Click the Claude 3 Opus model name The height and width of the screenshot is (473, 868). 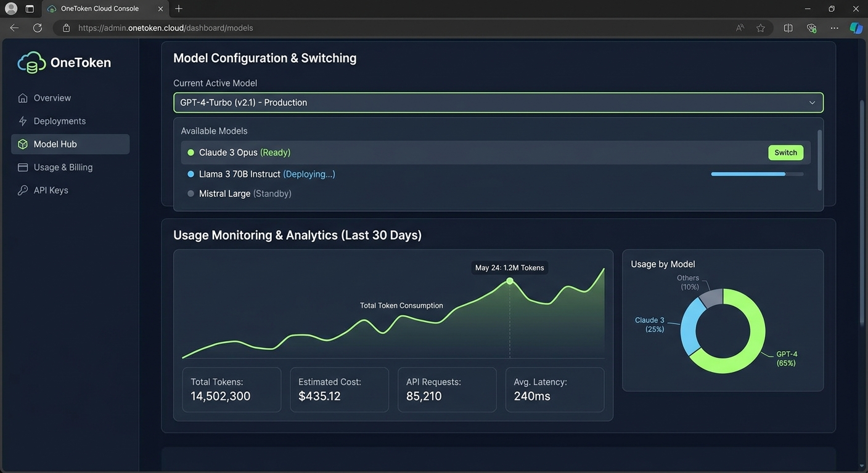[x=228, y=153]
